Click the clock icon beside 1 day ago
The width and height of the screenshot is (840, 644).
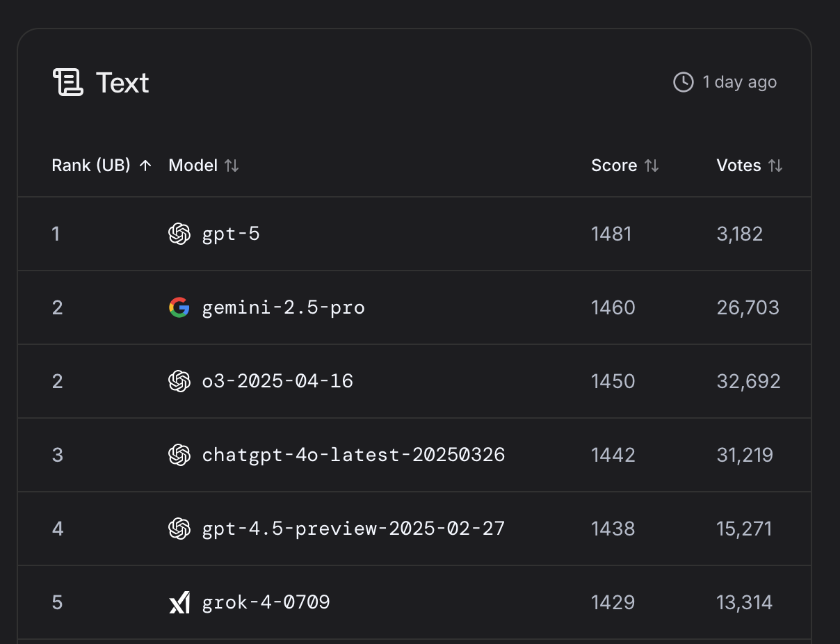pyautogui.click(x=683, y=82)
